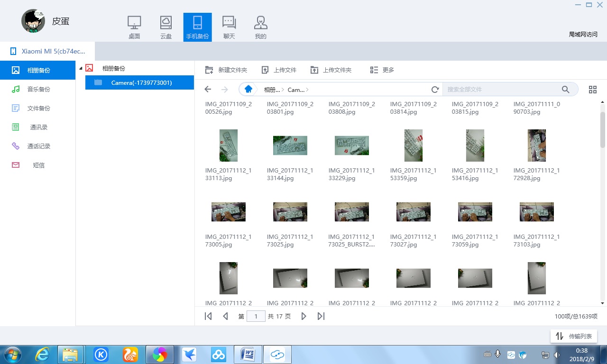Image resolution: width=607 pixels, height=364 pixels.
Task: Open 传输列表 transfer list
Action: (x=574, y=336)
